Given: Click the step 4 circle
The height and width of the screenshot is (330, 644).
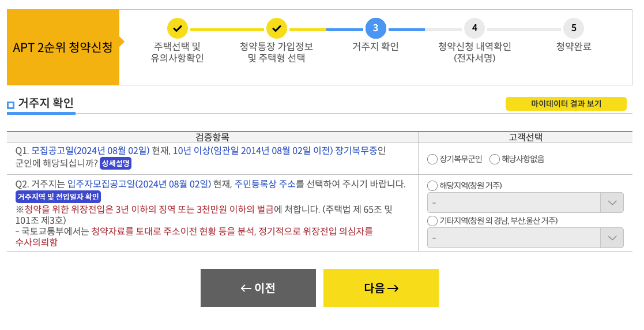Looking at the screenshot, I should 474,28.
